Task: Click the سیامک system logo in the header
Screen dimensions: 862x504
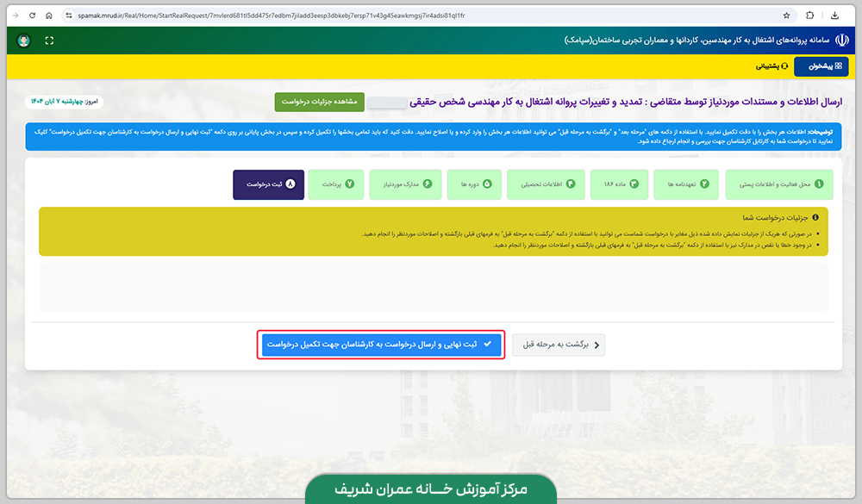Action: [x=842, y=41]
